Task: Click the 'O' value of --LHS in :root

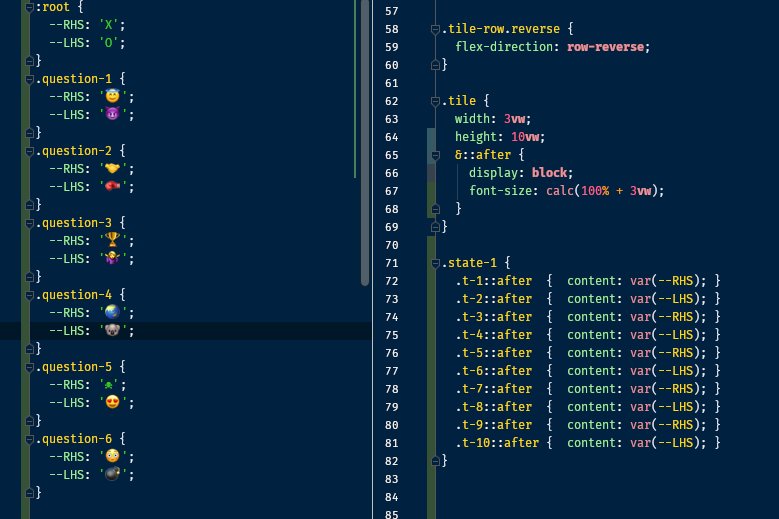Action: (x=108, y=43)
